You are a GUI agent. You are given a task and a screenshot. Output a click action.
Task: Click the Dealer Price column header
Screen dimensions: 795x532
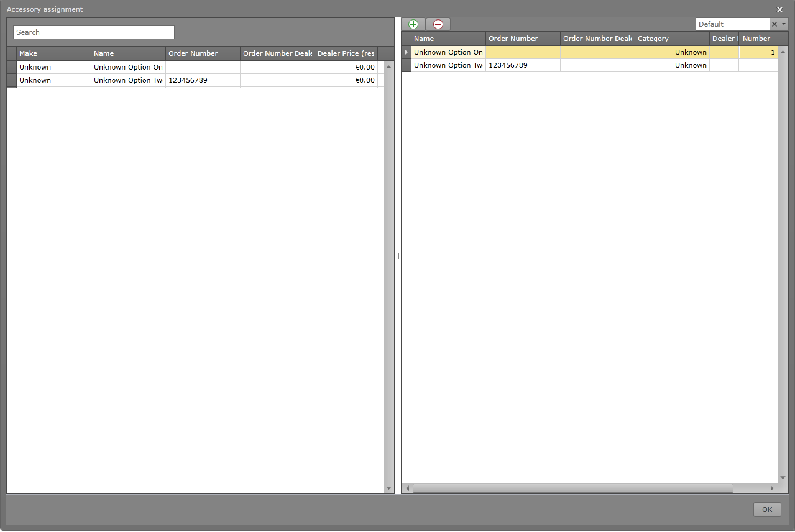[x=346, y=53]
